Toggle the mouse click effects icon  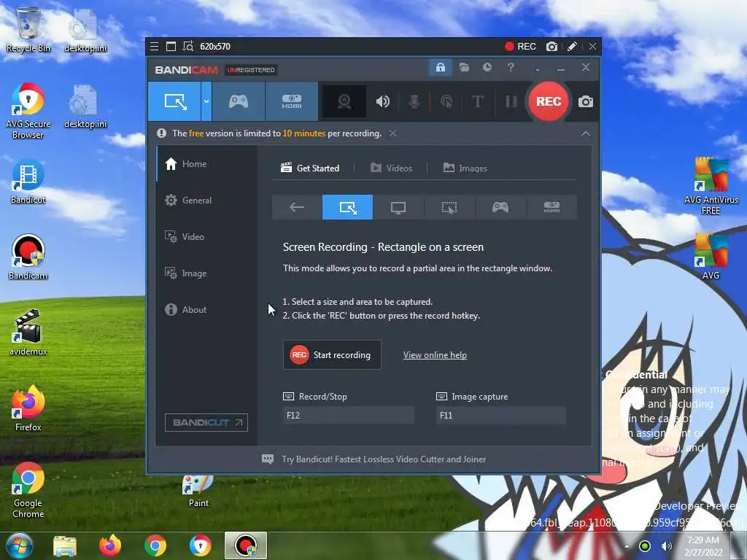pos(446,101)
